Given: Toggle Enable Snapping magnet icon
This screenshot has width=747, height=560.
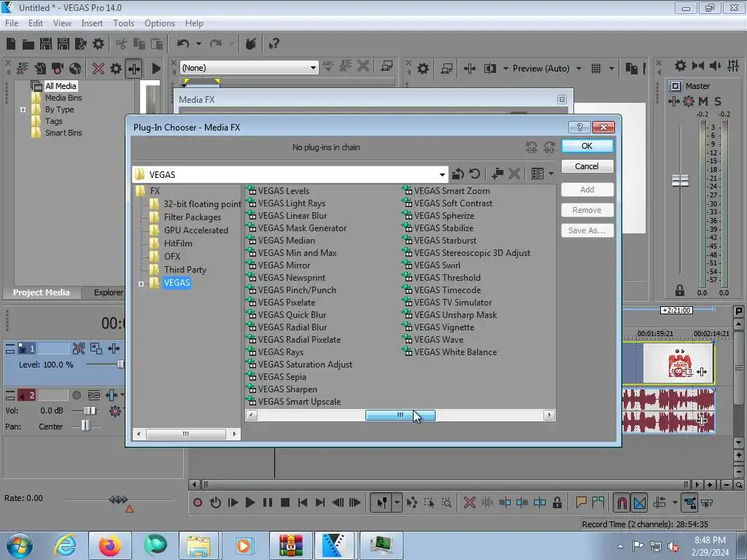Looking at the screenshot, I should 622,502.
